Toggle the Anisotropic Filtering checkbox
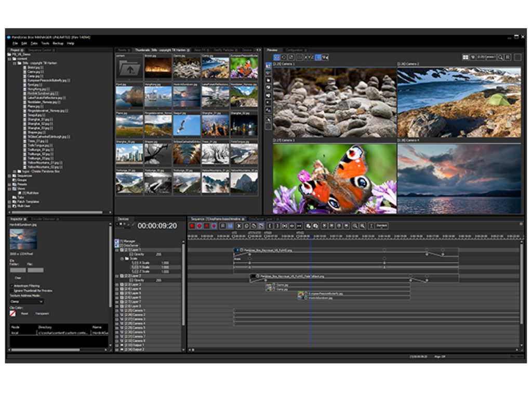The height and width of the screenshot is (399, 532). coord(11,286)
